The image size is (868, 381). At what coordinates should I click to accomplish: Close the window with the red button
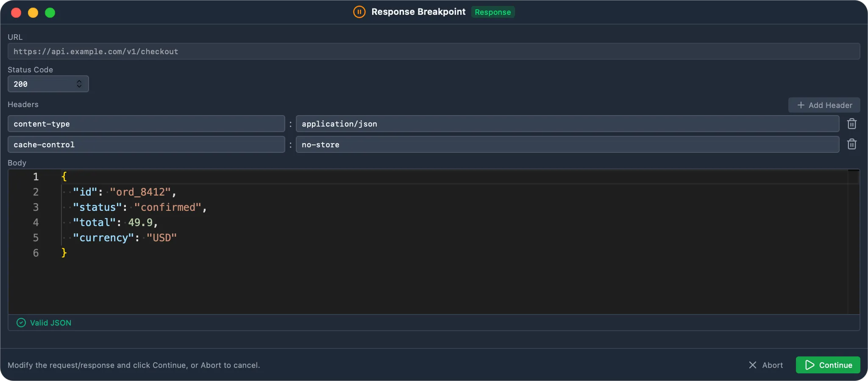(x=16, y=13)
